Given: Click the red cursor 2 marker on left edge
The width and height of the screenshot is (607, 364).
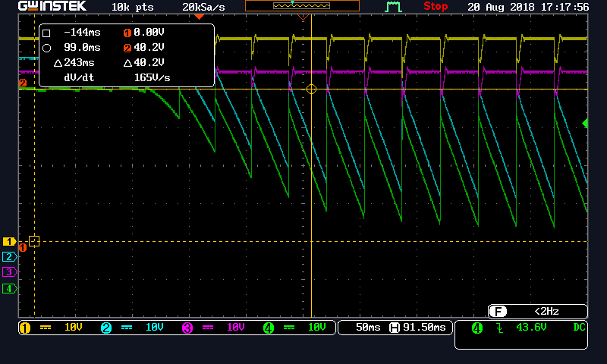Looking at the screenshot, I should [23, 83].
